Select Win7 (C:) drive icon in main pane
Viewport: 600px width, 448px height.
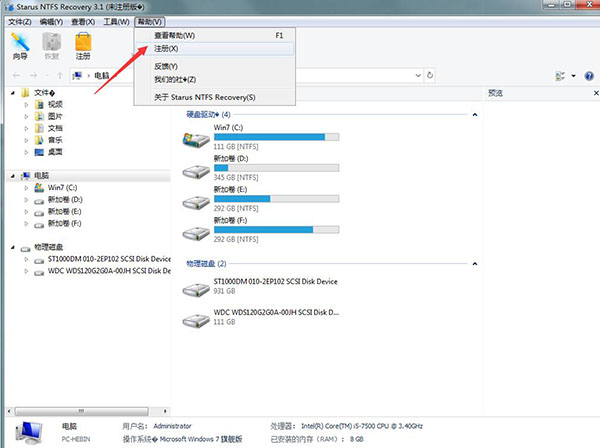click(x=196, y=140)
